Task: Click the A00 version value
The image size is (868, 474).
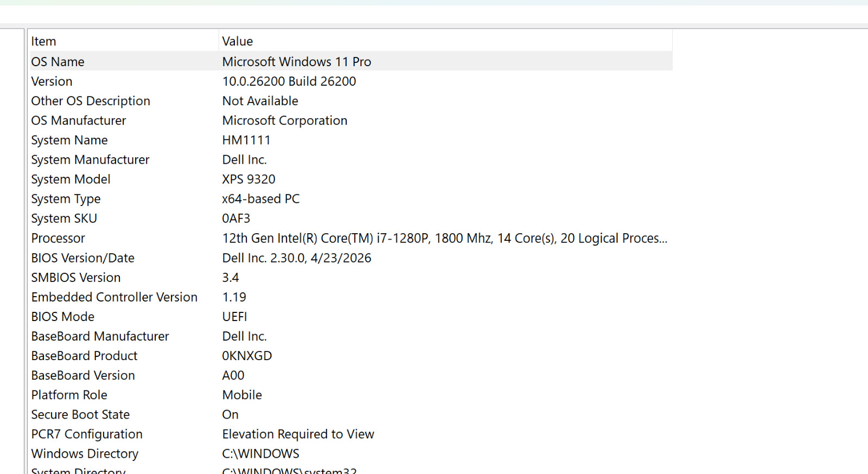Action: pos(233,375)
